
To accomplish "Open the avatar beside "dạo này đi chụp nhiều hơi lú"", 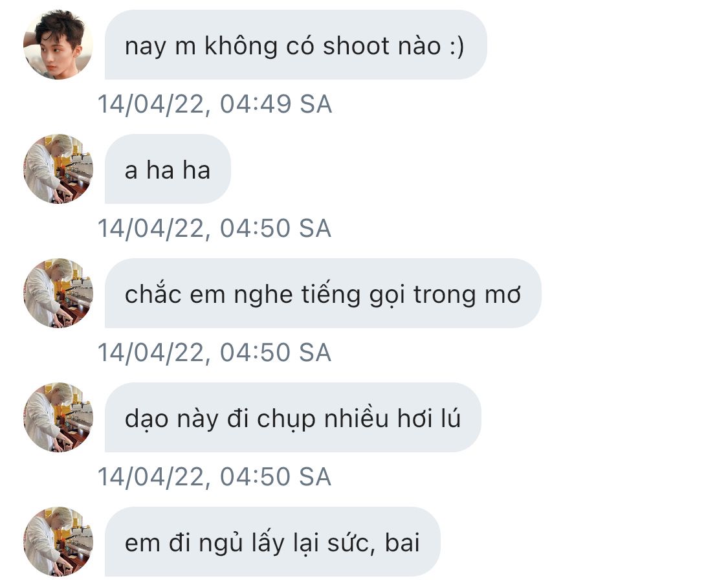I will tap(58, 417).
